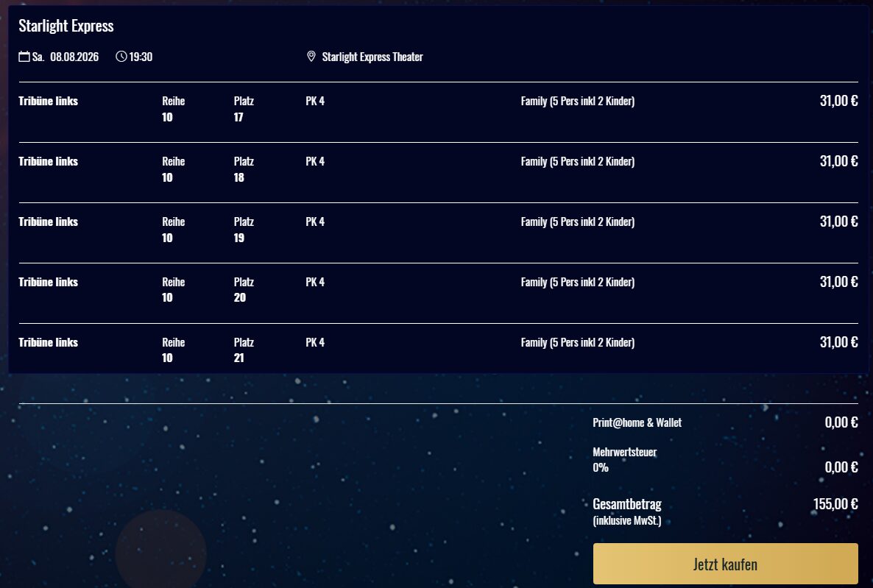Click the Jetzt kaufen button
Viewport: 873px width, 588px height.
[x=725, y=564]
